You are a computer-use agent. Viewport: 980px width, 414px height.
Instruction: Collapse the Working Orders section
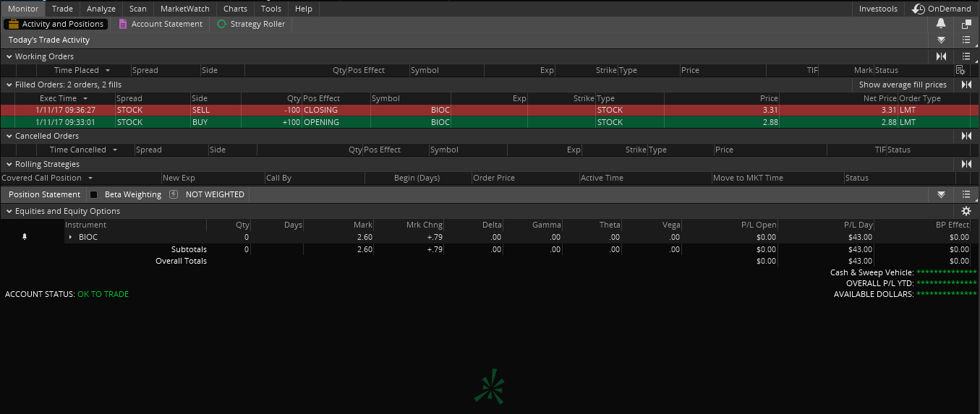tap(9, 56)
